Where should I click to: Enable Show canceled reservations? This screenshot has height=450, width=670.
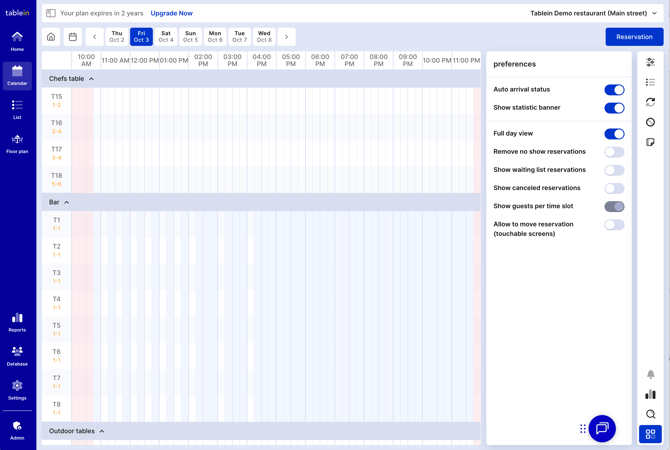[614, 188]
